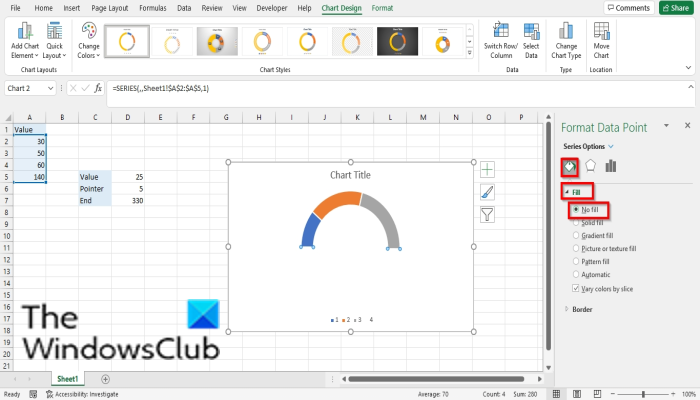Image resolution: width=700 pixels, height=400 pixels.
Task: Open Insert tab
Action: click(x=71, y=8)
